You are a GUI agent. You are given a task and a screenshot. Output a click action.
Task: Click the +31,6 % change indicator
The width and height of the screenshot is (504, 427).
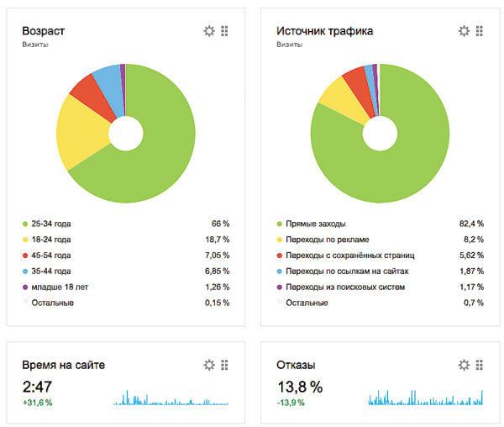pyautogui.click(x=38, y=403)
